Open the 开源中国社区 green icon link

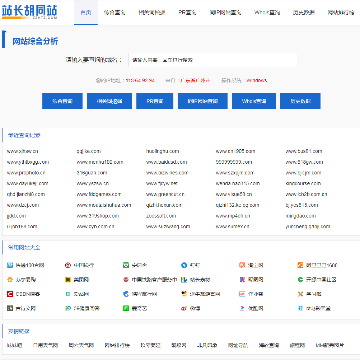300,280
